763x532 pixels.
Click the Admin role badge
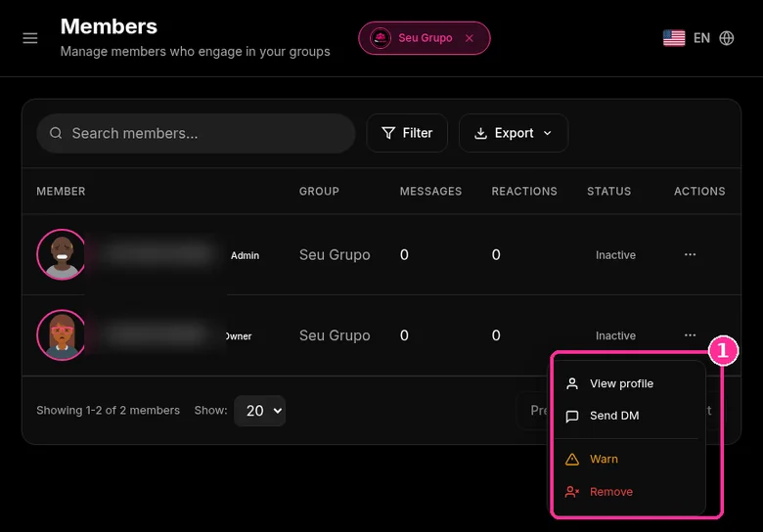click(x=245, y=255)
